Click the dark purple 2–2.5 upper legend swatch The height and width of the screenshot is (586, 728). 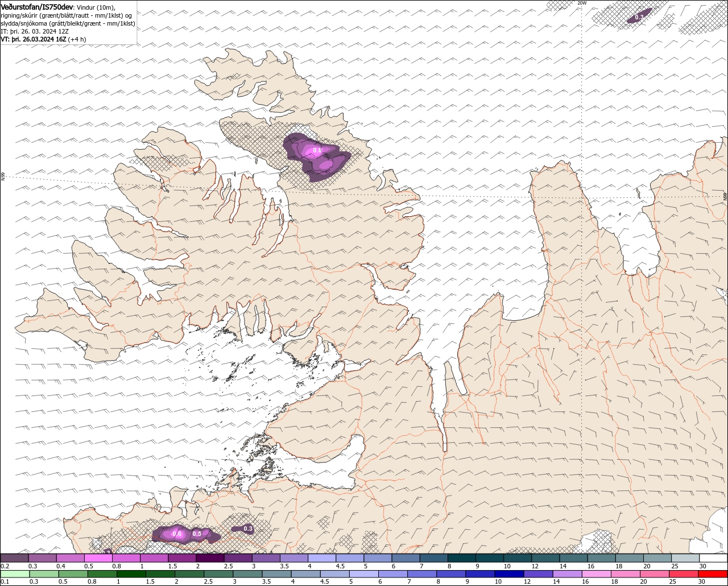point(210,558)
